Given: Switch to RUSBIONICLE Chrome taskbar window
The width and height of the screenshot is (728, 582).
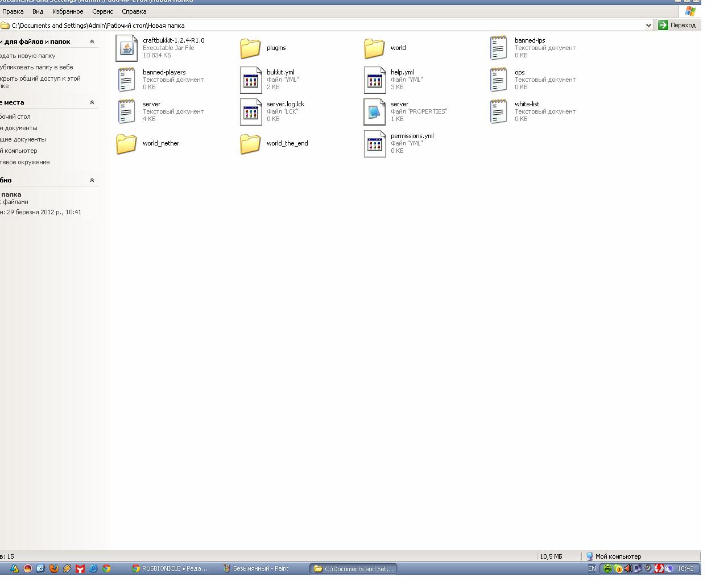Looking at the screenshot, I should 171,568.
